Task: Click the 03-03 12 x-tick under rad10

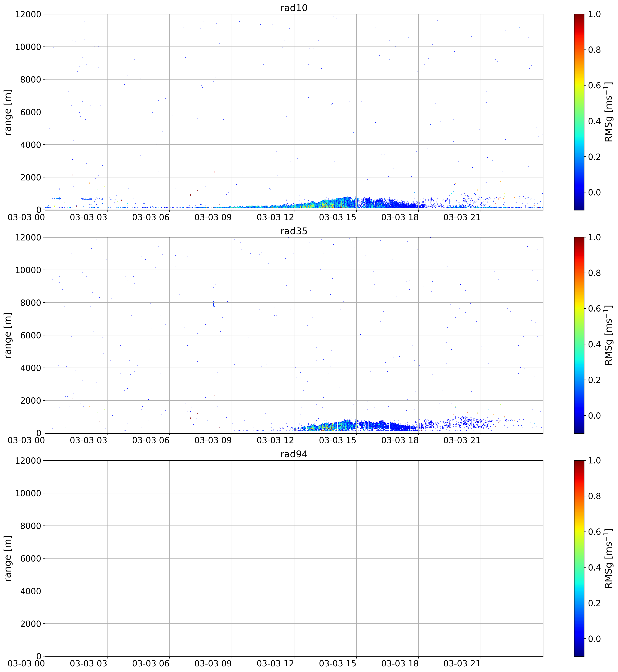Action: point(275,217)
